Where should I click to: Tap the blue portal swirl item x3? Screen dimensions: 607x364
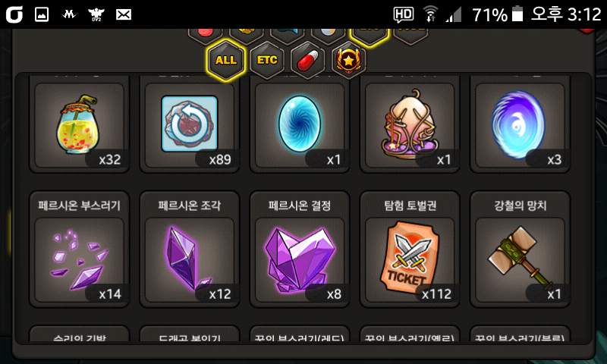tap(520, 124)
